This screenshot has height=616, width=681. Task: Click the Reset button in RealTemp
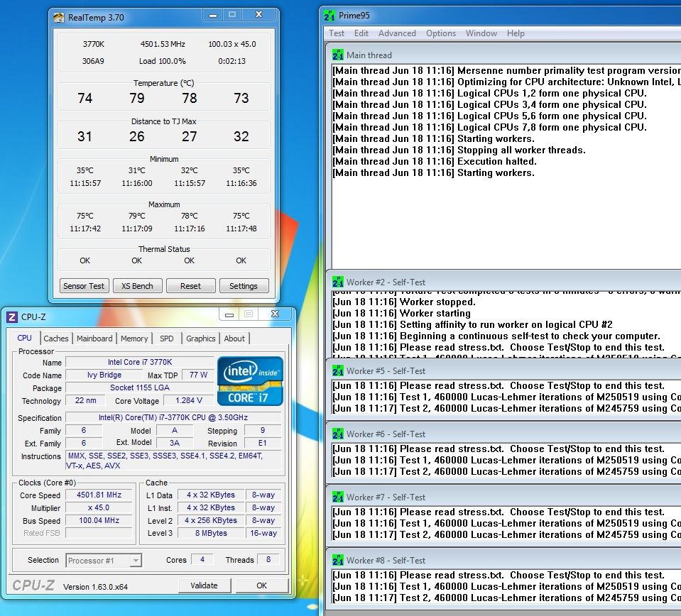pos(190,286)
